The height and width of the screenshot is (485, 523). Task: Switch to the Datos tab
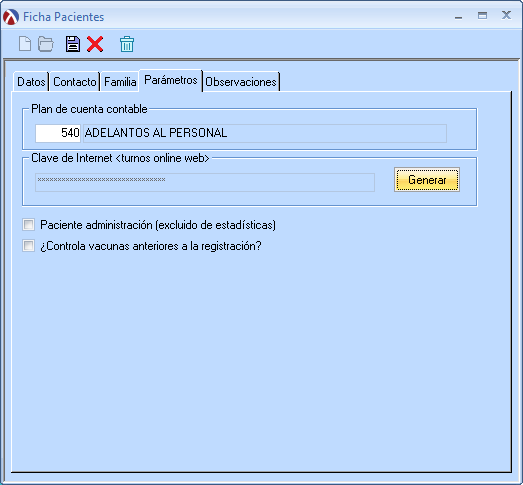[31, 82]
